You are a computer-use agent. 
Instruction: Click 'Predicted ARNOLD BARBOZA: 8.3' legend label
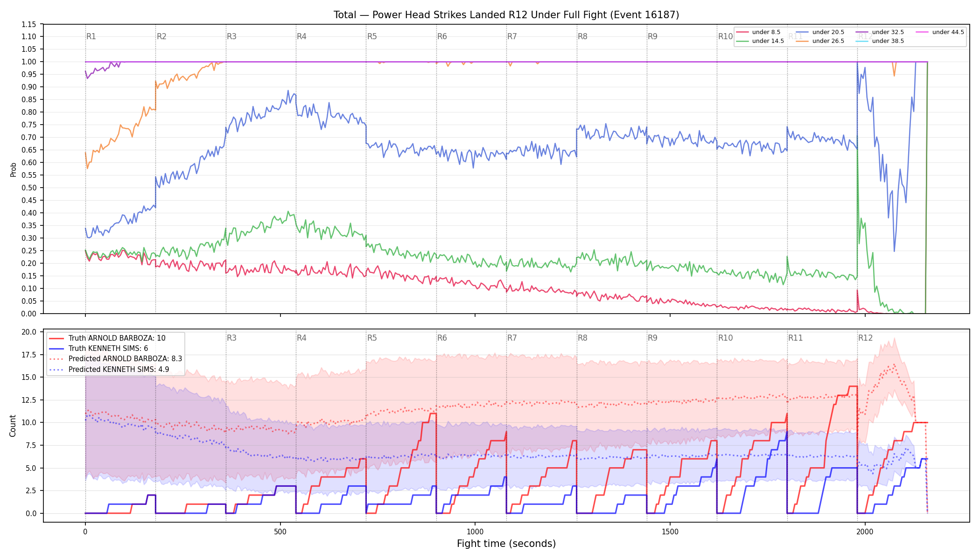click(125, 359)
